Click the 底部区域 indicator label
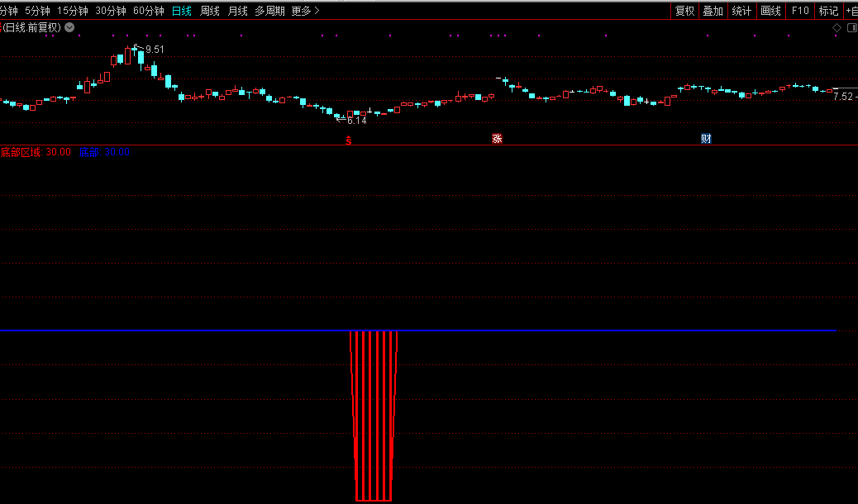The height and width of the screenshot is (504, 858). tap(21, 152)
